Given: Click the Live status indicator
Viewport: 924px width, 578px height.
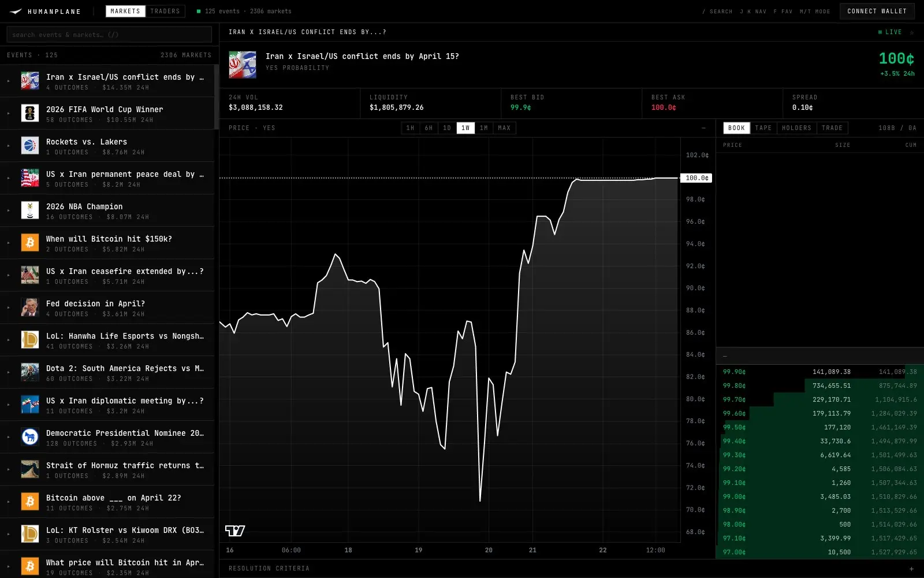Looking at the screenshot, I should (890, 32).
